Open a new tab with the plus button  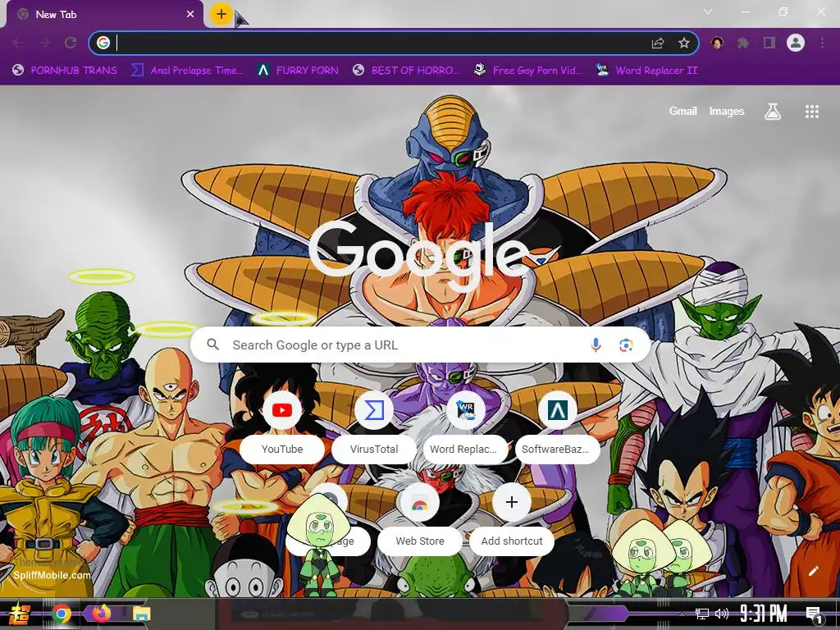221,14
